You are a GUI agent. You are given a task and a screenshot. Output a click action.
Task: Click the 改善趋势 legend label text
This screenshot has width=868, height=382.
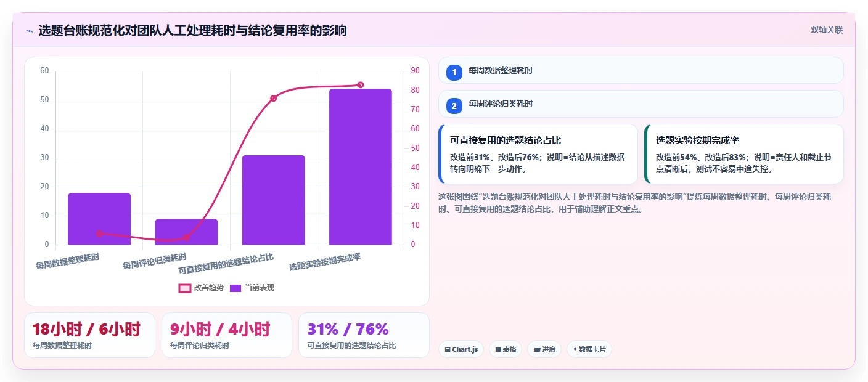[x=208, y=288]
